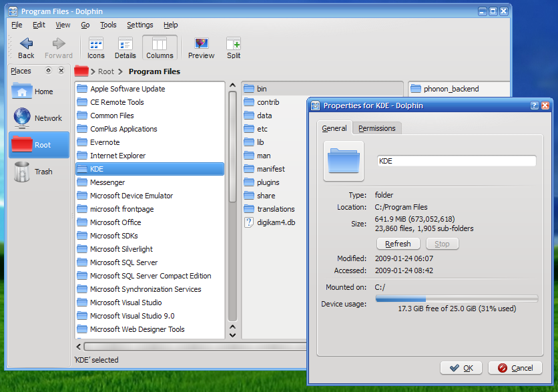Open the Root breadcrumb location

pyautogui.click(x=105, y=71)
